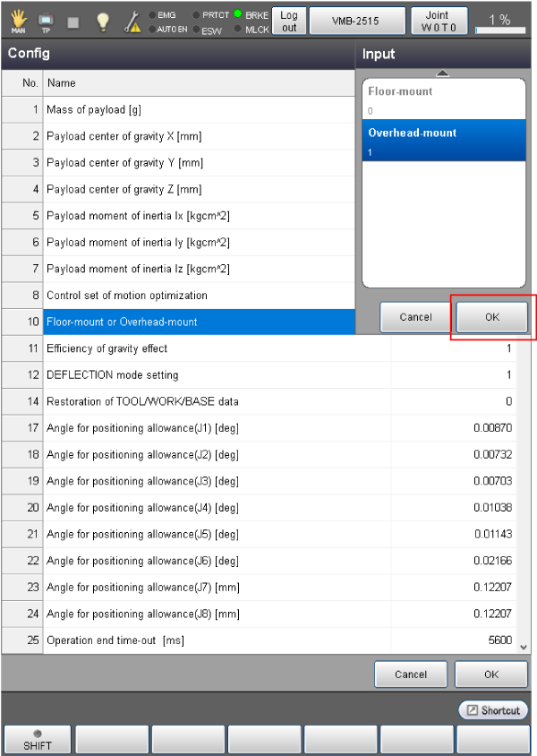Click the MAN hand mode icon
The height and width of the screenshot is (756, 537).
[x=18, y=20]
